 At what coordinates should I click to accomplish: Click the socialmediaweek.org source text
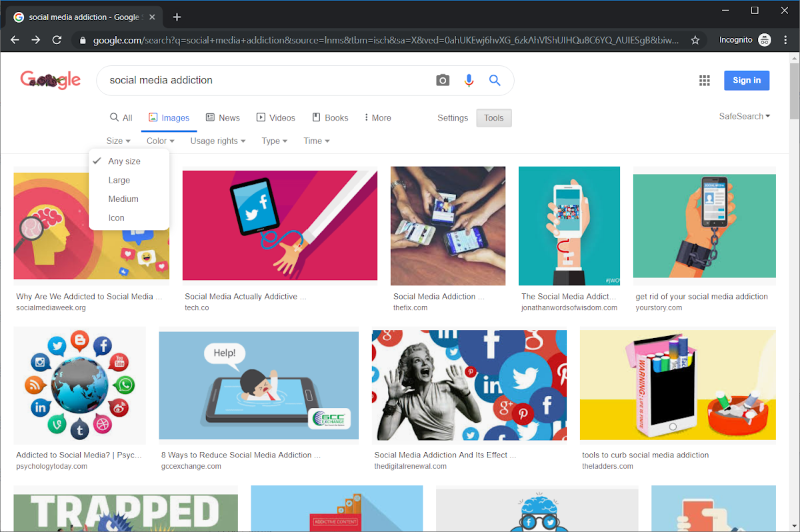point(51,308)
